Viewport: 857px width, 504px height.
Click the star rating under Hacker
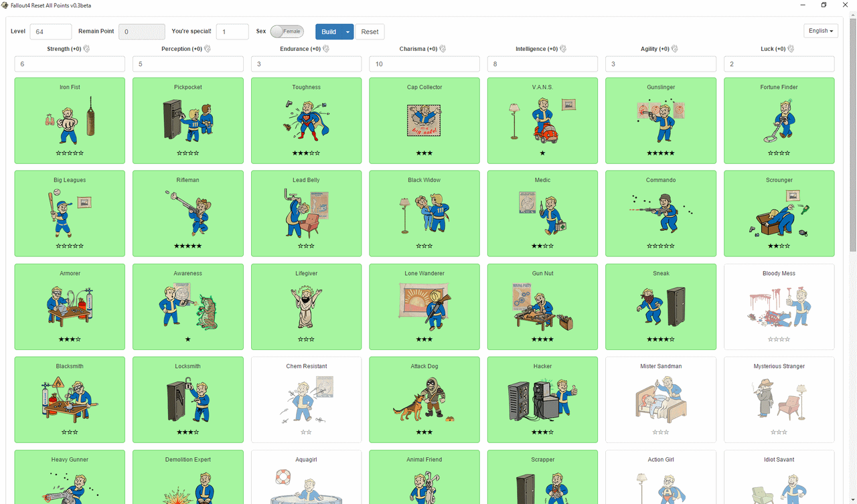543,432
